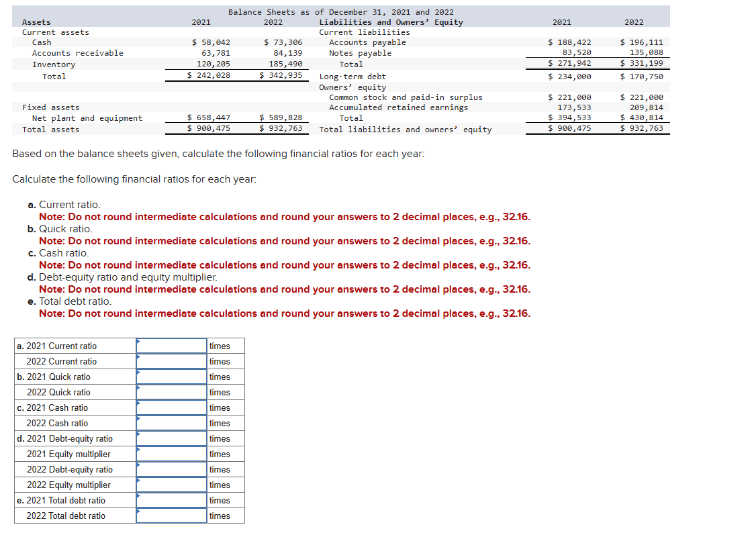Click the 2021 Total debt ratio input box

171,500
